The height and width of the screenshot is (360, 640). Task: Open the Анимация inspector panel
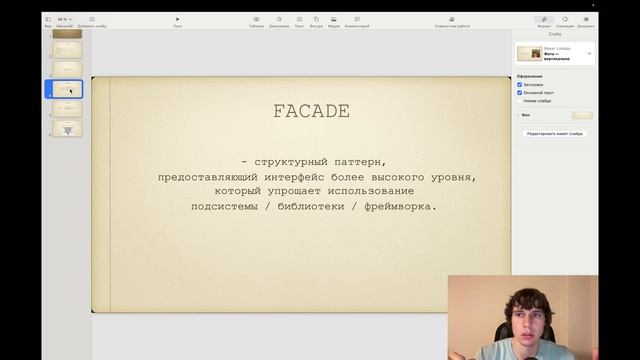point(565,19)
